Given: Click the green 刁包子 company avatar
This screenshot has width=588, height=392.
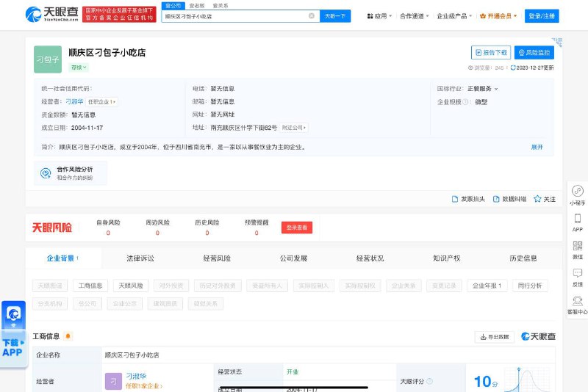Looking at the screenshot, I should (48, 59).
